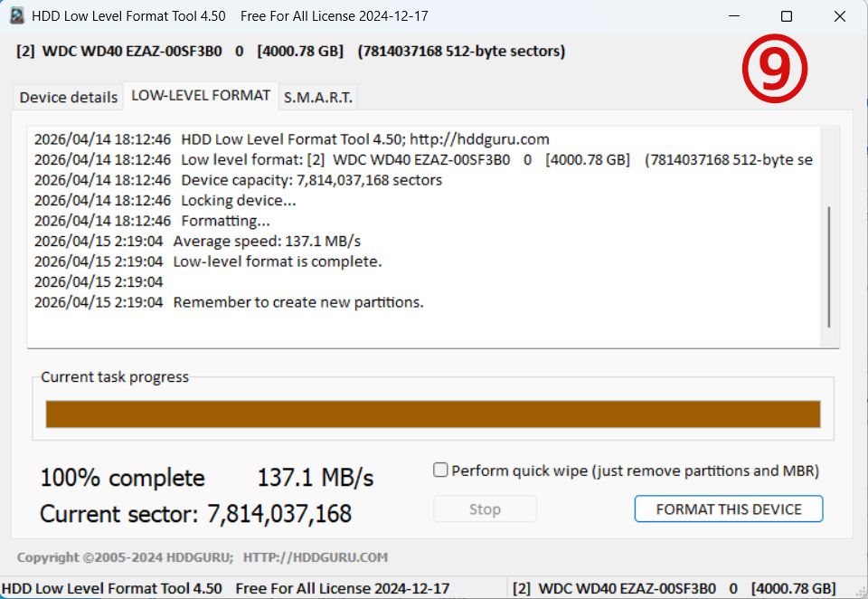Click the 'Low-level format is complete.' log line

[x=208, y=261]
